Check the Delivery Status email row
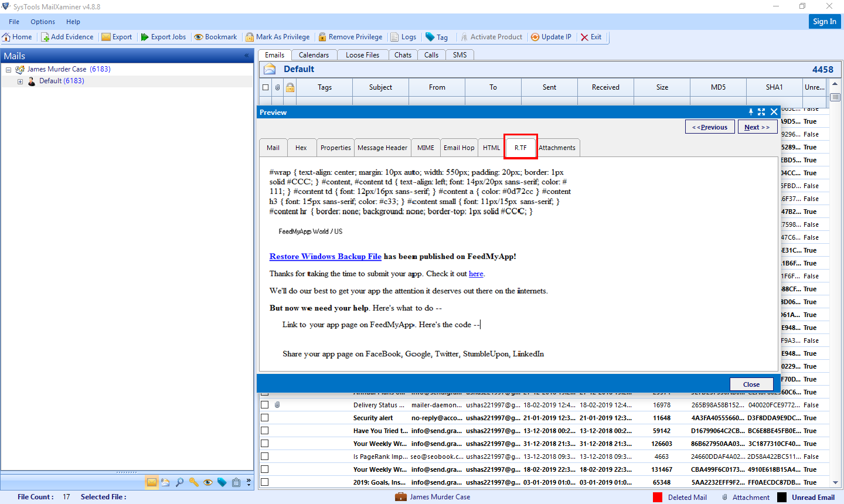This screenshot has width=844, height=504. pos(264,404)
